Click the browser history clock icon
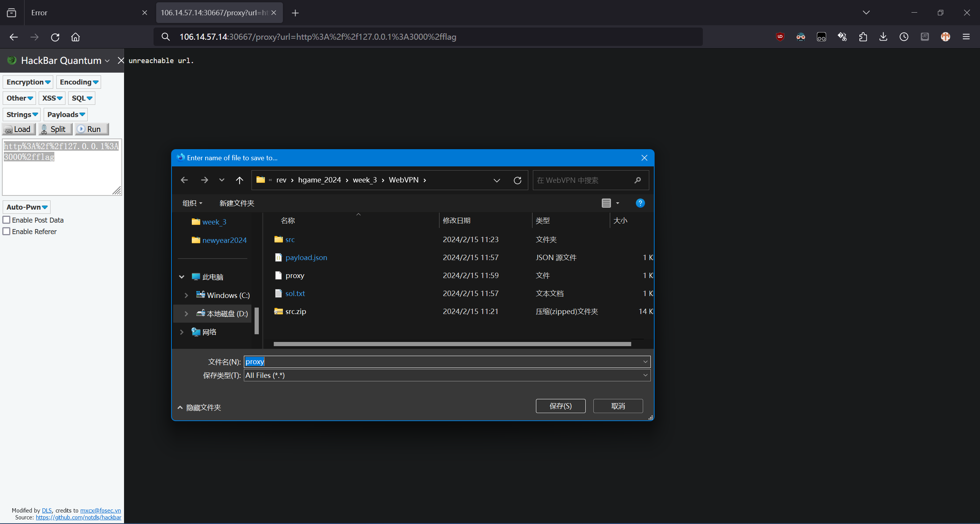Screen dimensions: 980x524 [x=904, y=37]
